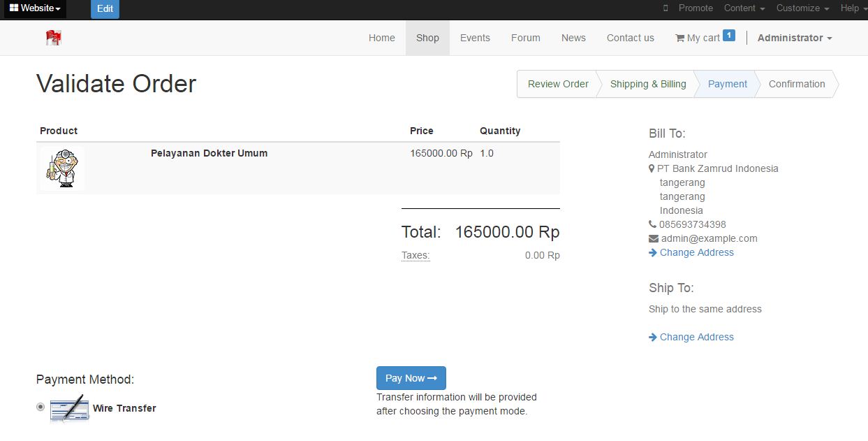The height and width of the screenshot is (441, 868).
Task: Click the doctor product thumbnail image
Action: pos(62,168)
